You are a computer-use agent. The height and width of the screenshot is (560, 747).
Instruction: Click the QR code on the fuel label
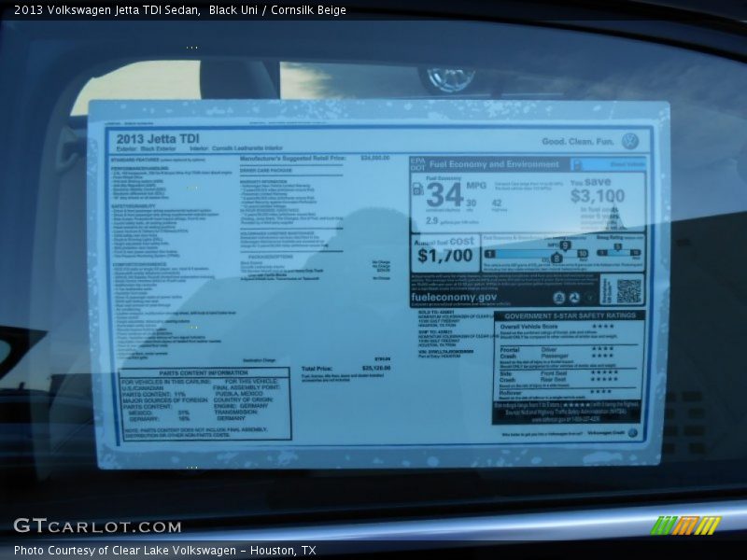click(x=627, y=290)
